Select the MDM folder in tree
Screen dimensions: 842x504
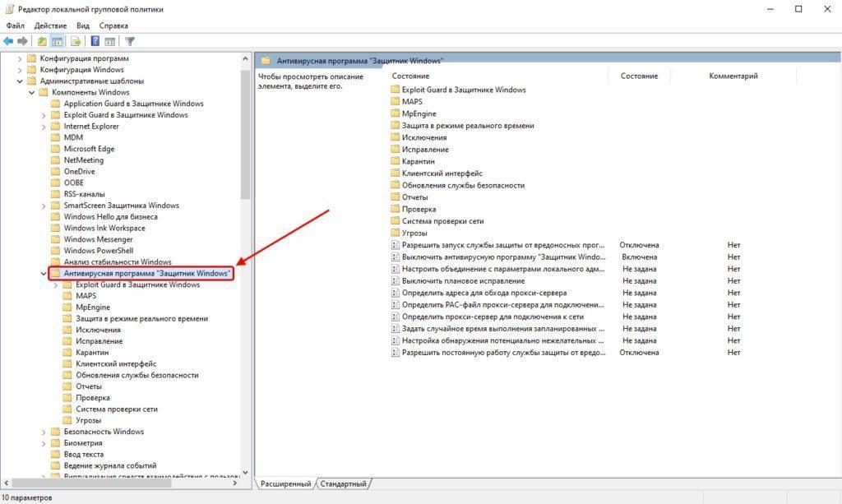pyautogui.click(x=73, y=136)
